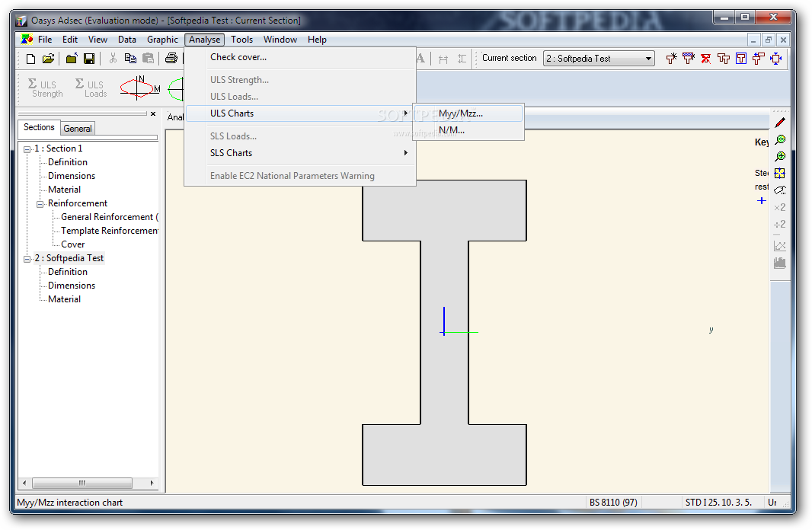This screenshot has width=812, height=530.
Task: Click scroll right arrow in tree panel
Action: [x=152, y=483]
